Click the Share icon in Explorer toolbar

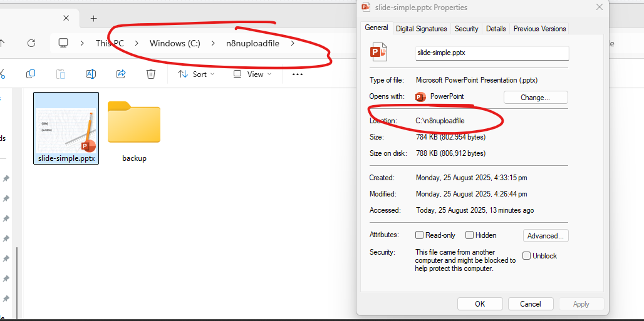(121, 74)
